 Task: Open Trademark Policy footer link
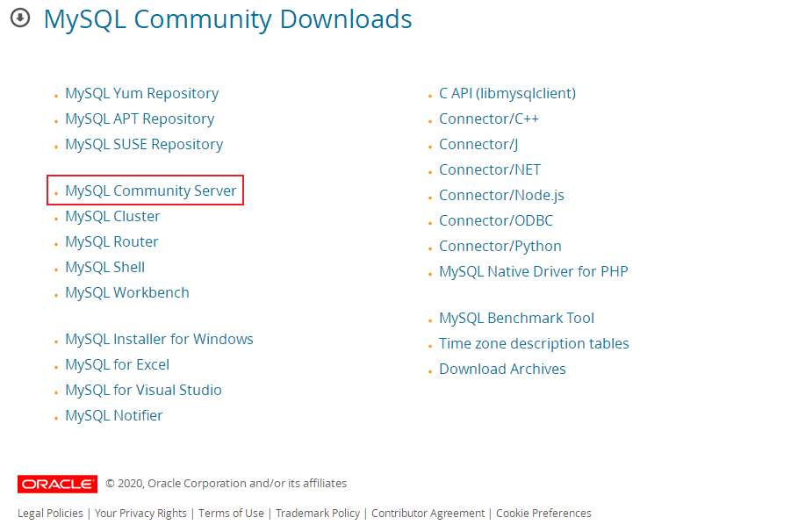(318, 514)
